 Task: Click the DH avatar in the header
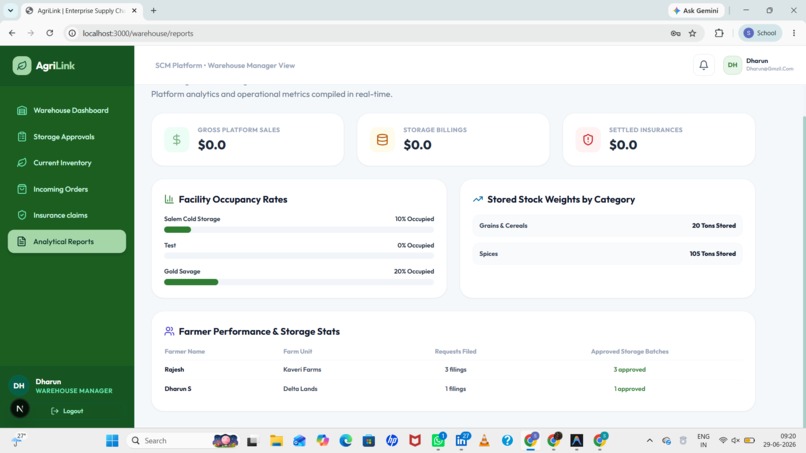(x=732, y=65)
